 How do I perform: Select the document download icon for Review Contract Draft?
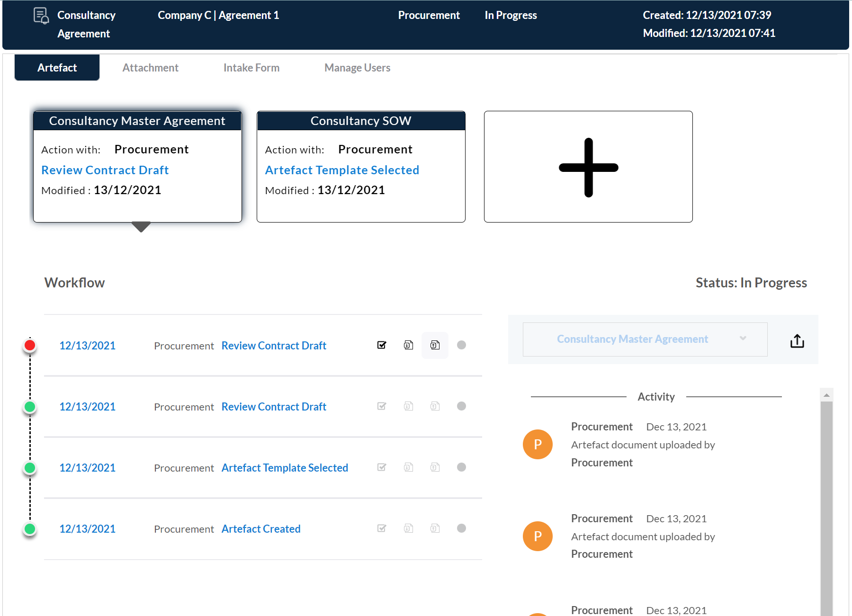(x=408, y=345)
